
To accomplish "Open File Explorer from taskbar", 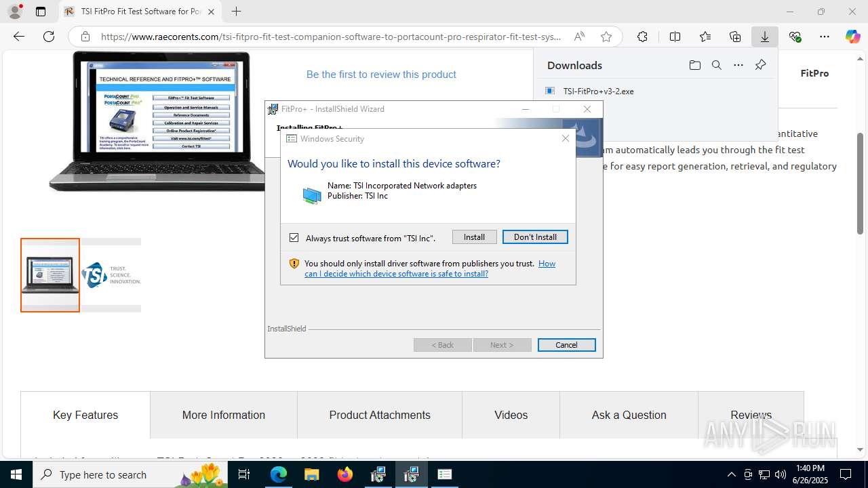I will pyautogui.click(x=312, y=474).
